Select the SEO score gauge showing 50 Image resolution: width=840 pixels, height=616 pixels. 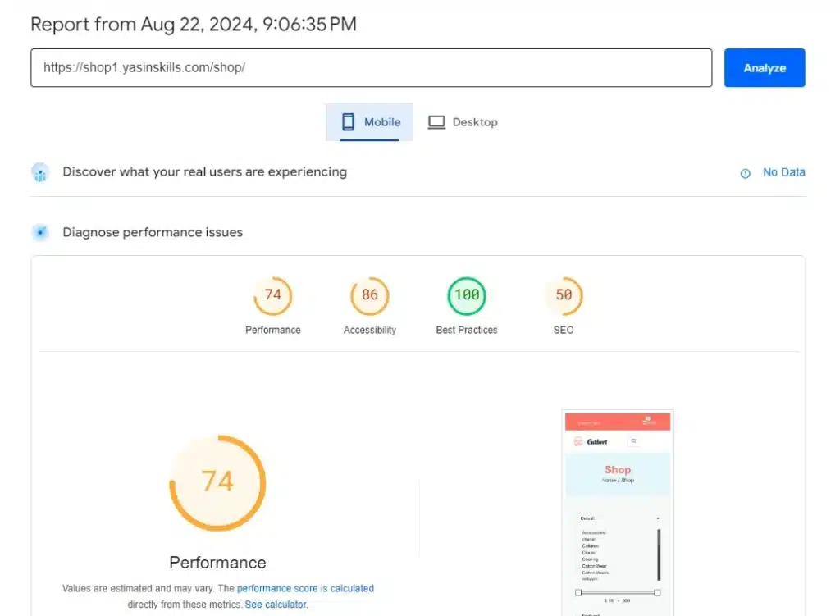[564, 295]
